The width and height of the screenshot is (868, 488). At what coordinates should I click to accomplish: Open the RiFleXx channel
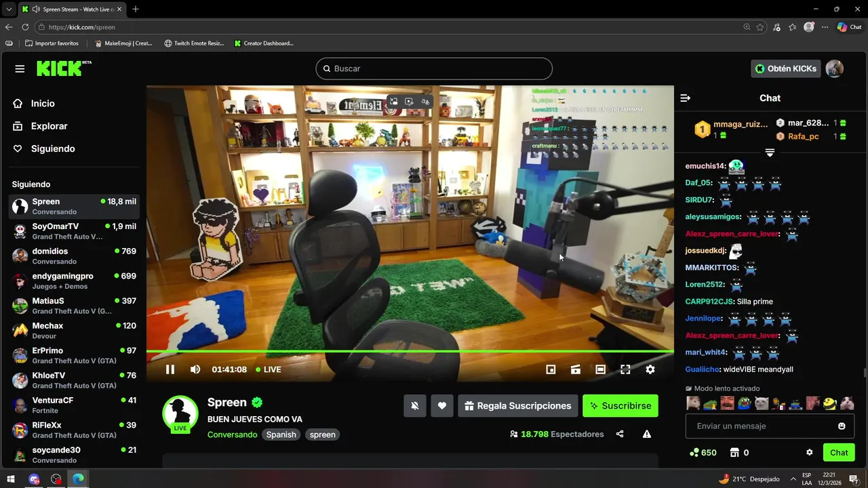pos(74,430)
